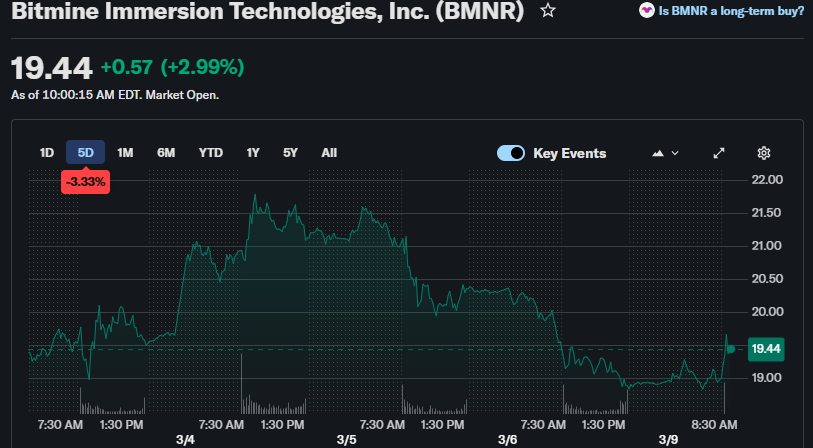Screen dimensions: 813x448
Task: Switch chart to 1M range
Action: [125, 153]
